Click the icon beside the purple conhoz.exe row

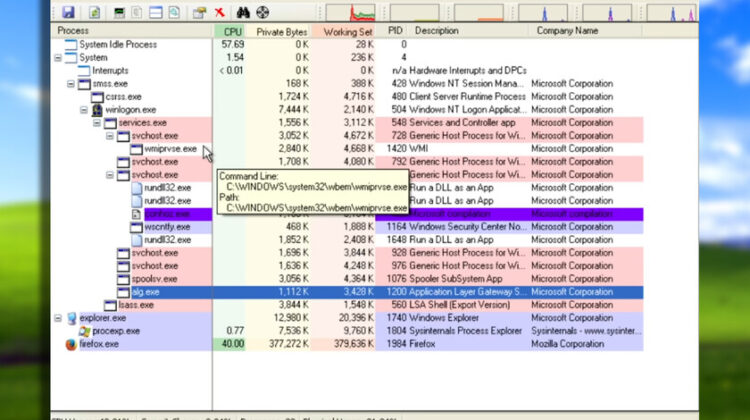(136, 214)
